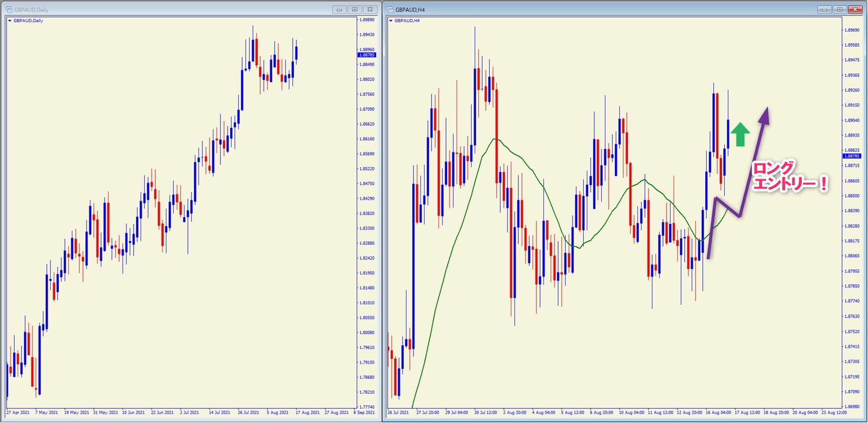Click the 1.86980 price on the H4 axis

pos(852,406)
